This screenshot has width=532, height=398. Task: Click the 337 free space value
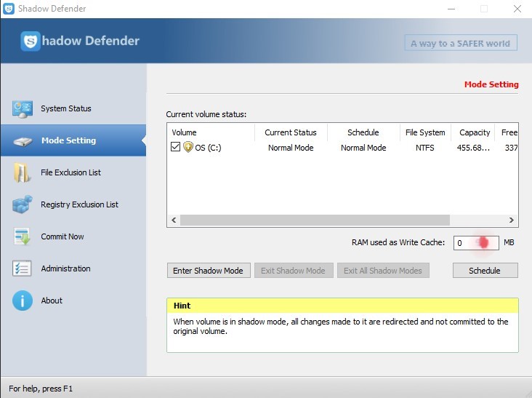(511, 148)
